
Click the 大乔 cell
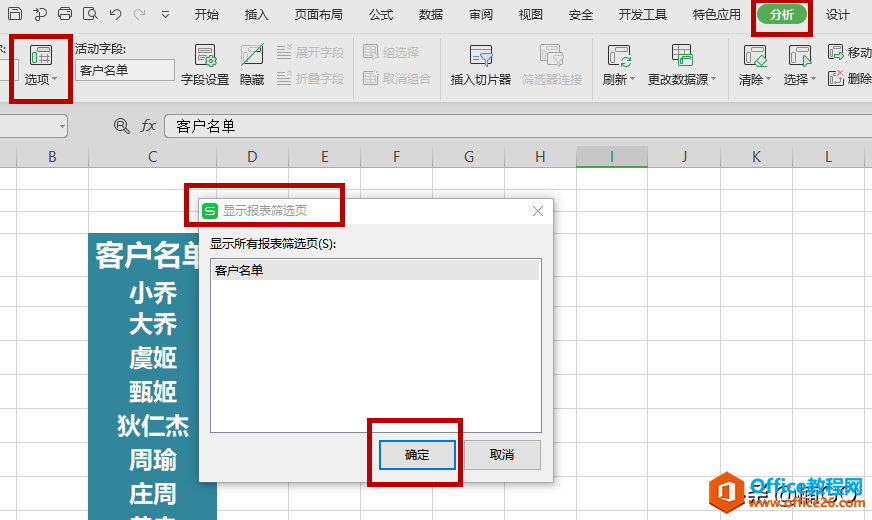pos(152,324)
